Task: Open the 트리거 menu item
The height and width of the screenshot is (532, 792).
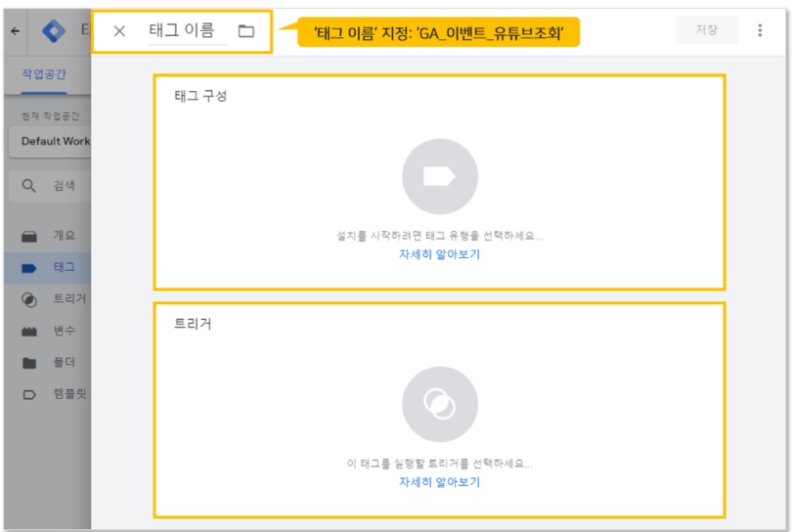Action: click(x=48, y=299)
